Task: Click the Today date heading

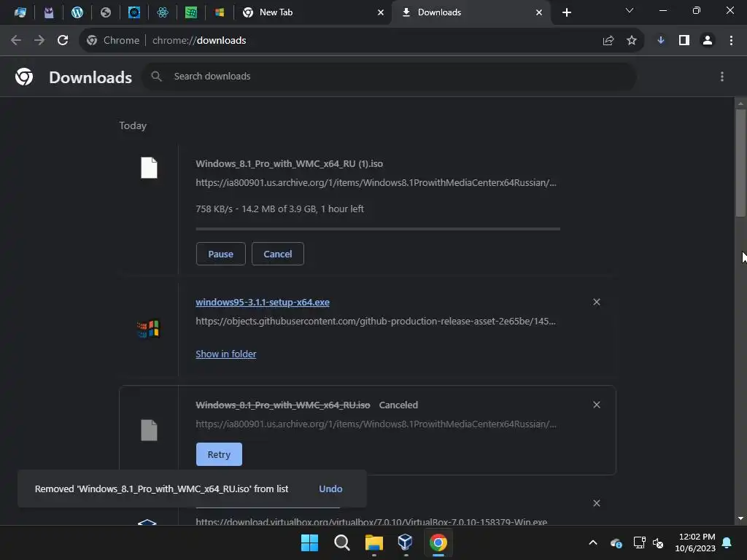Action: point(133,125)
